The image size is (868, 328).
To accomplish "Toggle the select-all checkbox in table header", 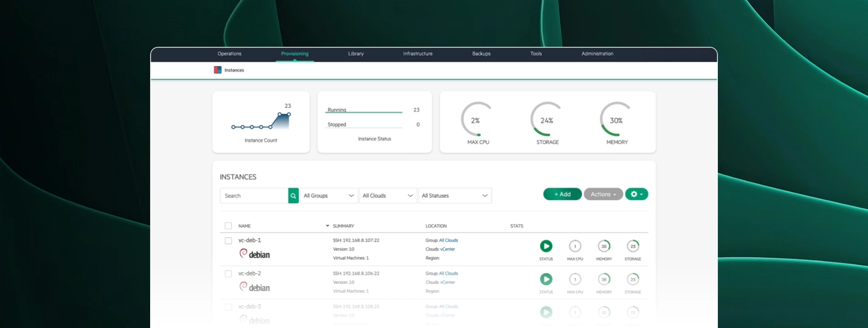I will pyautogui.click(x=228, y=226).
